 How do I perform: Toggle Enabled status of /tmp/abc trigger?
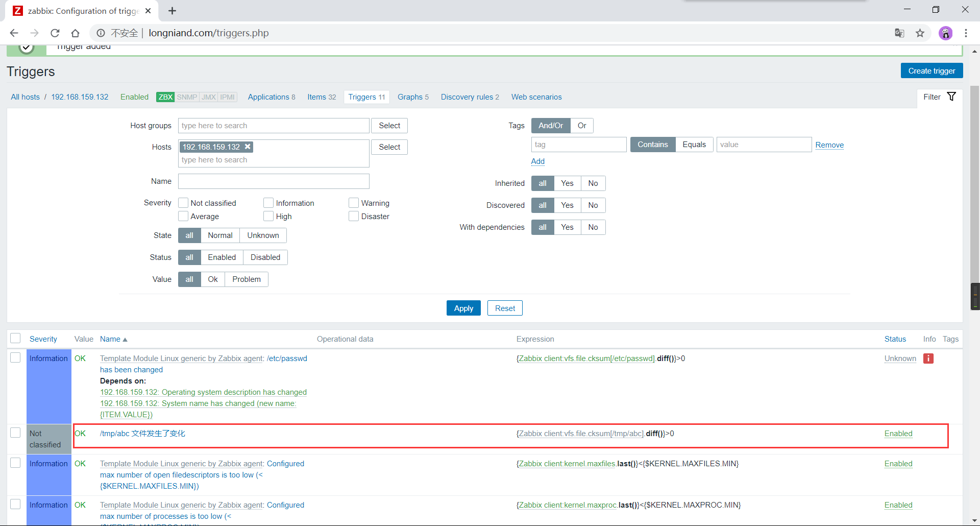tap(898, 434)
